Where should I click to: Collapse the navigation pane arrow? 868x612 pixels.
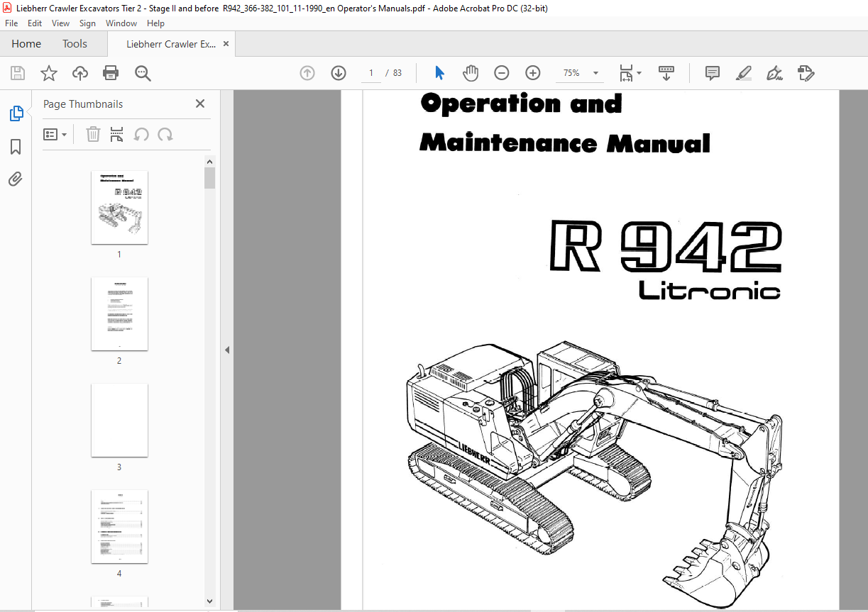pyautogui.click(x=227, y=350)
